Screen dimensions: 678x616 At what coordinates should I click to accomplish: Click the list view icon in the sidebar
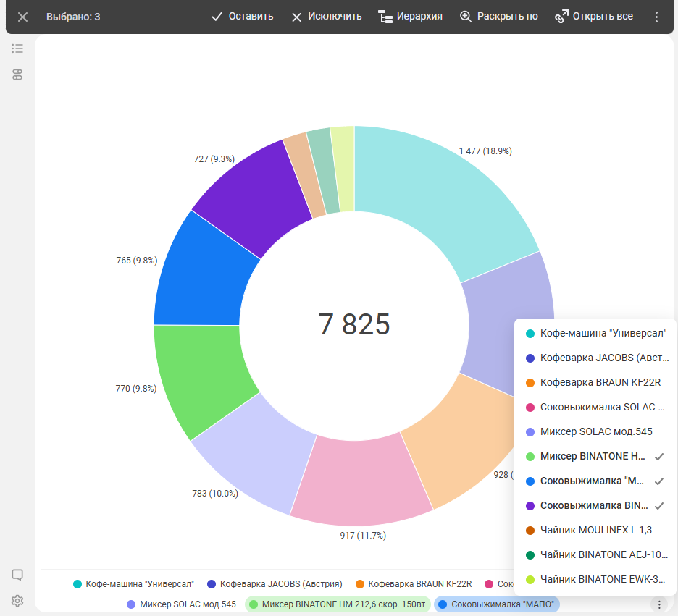tap(17, 48)
